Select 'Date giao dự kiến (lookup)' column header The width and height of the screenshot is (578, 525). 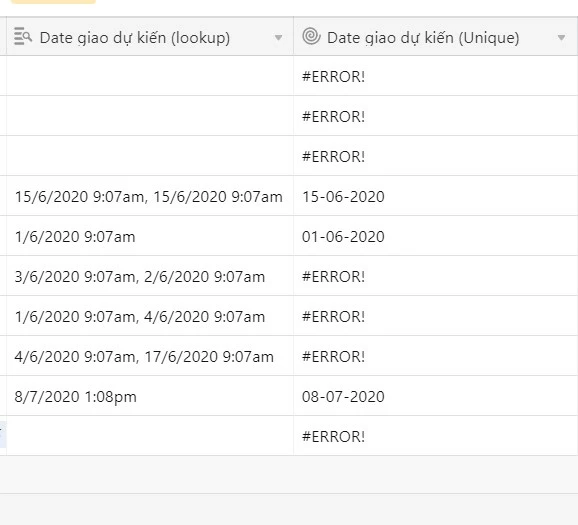[150, 36]
